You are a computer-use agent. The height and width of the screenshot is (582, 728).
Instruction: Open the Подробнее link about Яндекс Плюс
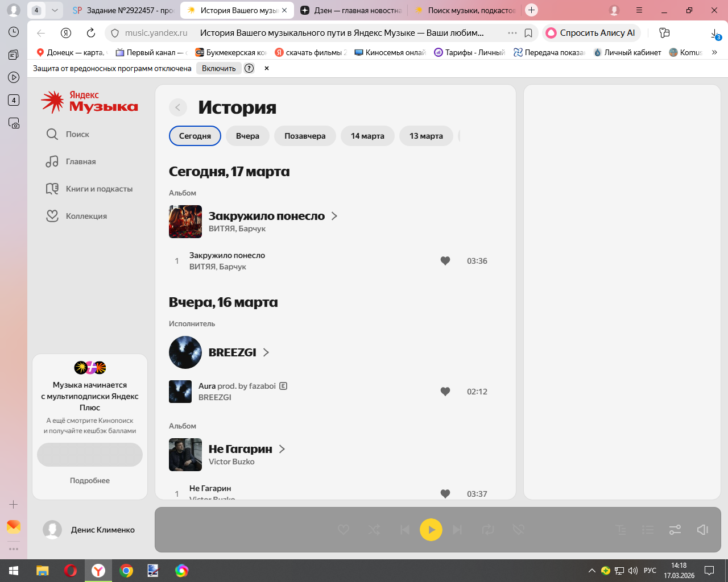coord(90,480)
